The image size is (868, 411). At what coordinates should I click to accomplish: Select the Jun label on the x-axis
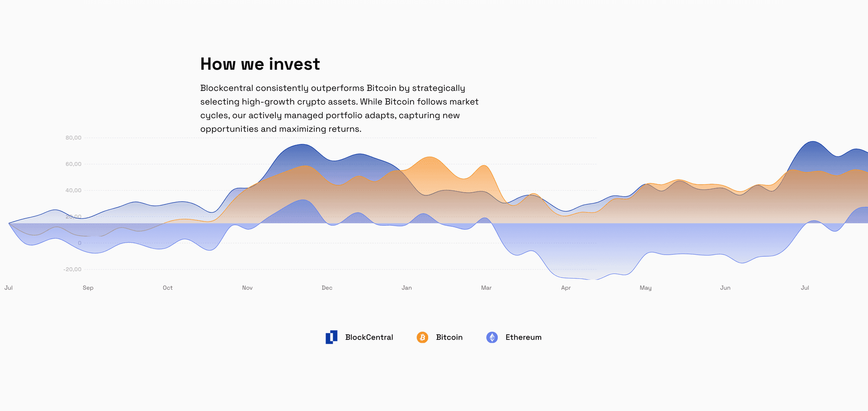tap(725, 288)
